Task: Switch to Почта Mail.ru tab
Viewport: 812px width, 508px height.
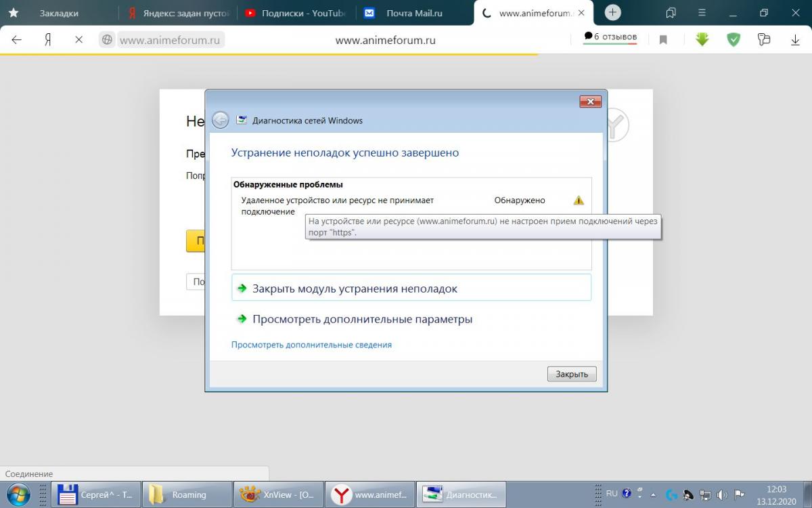Action: [413, 13]
